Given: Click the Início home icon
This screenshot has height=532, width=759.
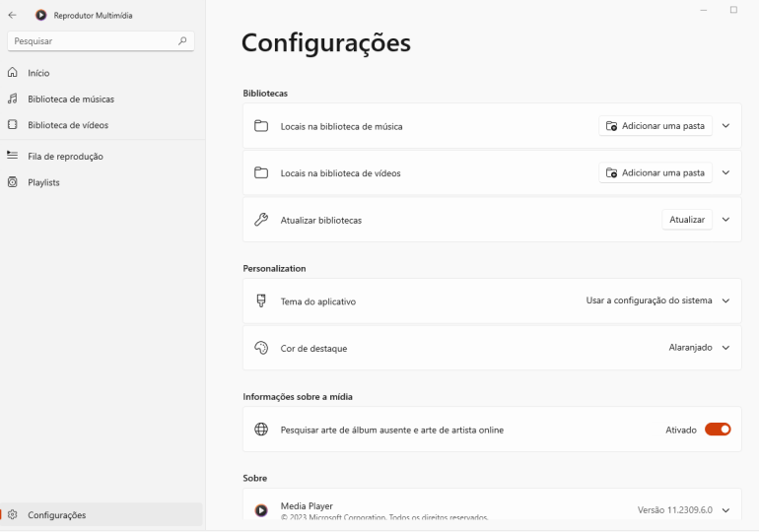Looking at the screenshot, I should (x=13, y=73).
